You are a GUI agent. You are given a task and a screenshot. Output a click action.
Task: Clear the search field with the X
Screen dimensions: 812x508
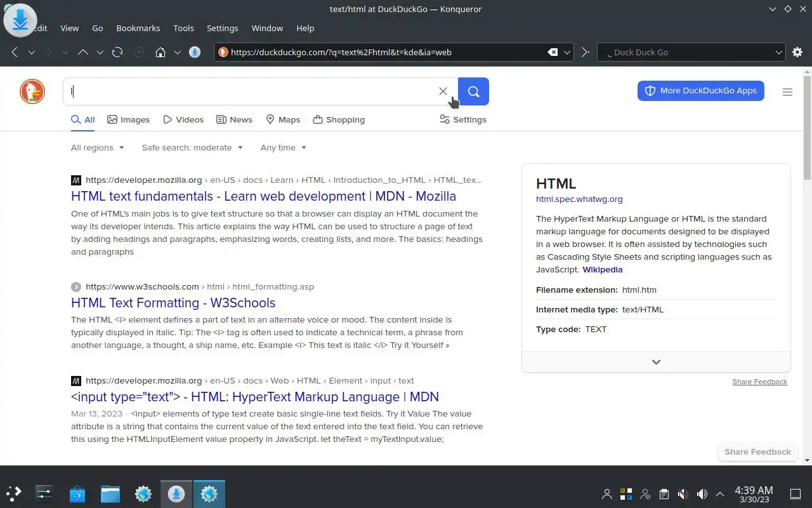pos(443,91)
